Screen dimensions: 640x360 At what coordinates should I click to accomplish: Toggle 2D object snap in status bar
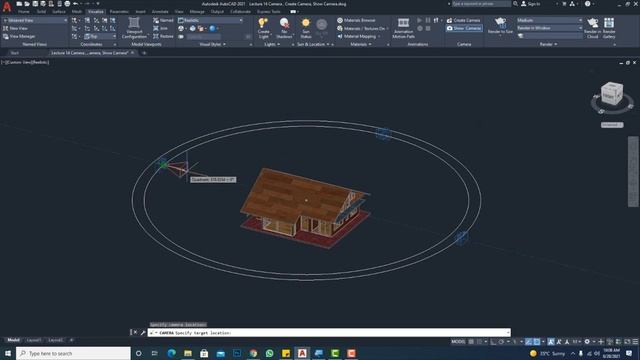point(537,342)
